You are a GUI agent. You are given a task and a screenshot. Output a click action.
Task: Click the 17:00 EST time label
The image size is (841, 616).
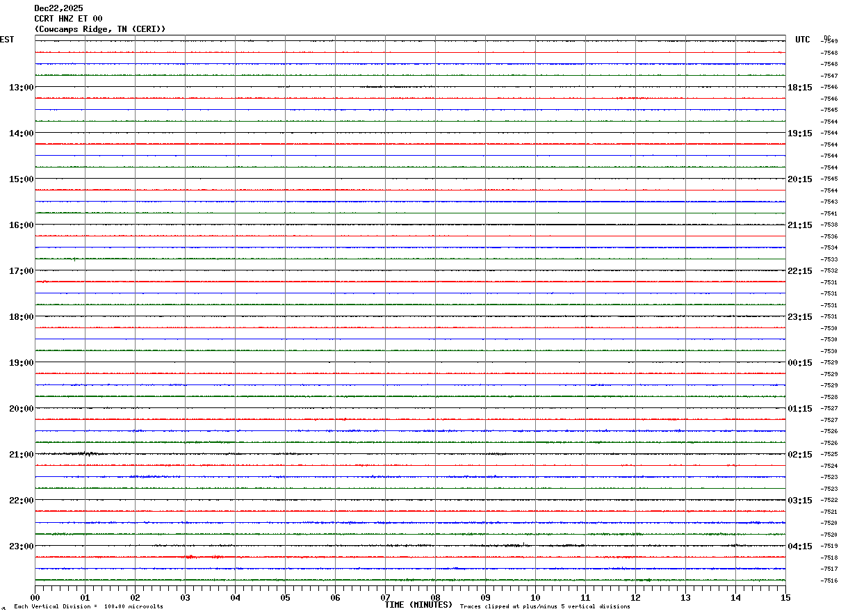point(22,271)
